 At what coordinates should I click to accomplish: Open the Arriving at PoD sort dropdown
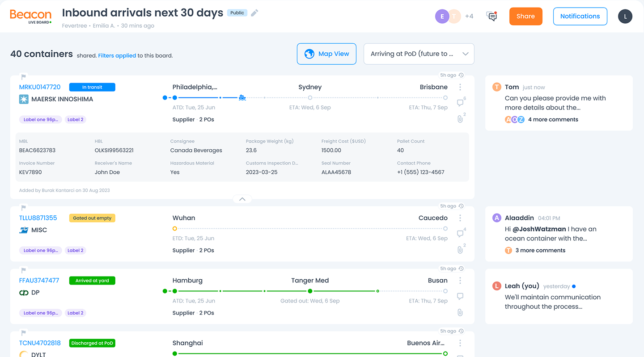tap(419, 54)
